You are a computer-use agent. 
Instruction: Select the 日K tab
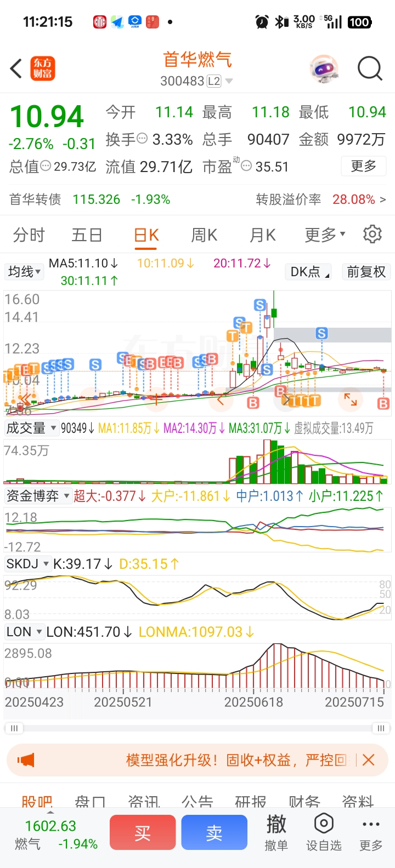point(146,236)
